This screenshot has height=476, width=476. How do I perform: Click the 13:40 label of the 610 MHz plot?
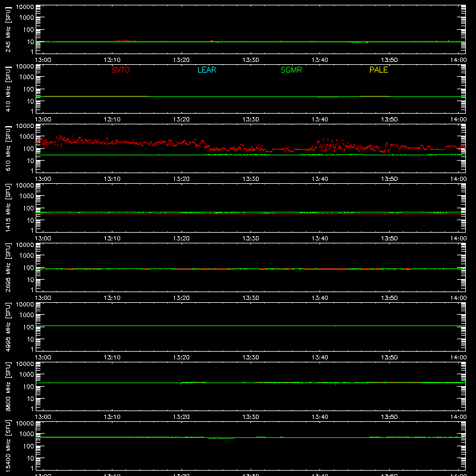pyautogui.click(x=320, y=179)
